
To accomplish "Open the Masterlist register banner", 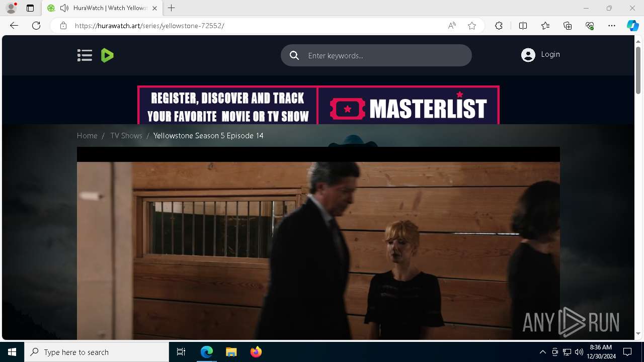I will 318,105.
